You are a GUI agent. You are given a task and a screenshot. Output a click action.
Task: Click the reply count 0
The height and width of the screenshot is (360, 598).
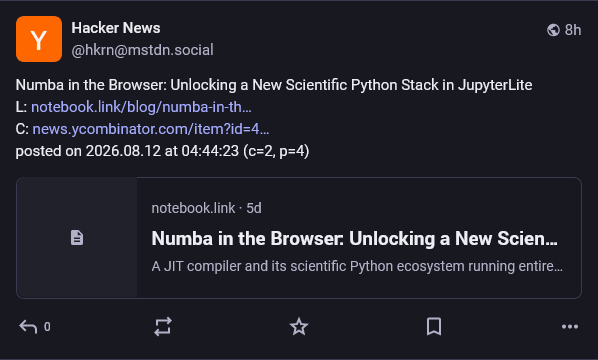pos(47,327)
